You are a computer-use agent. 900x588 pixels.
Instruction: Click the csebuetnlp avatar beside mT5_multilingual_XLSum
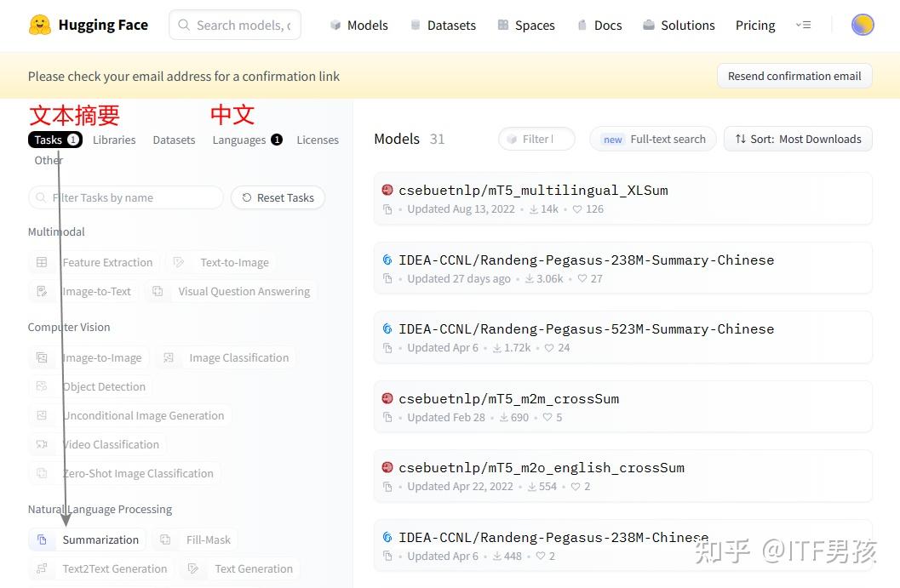click(x=387, y=190)
